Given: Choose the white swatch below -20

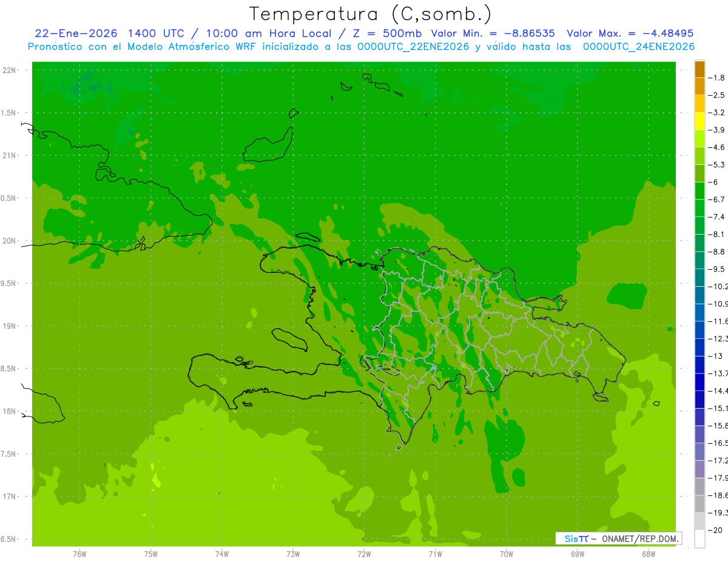Looking at the screenshot, I should click(699, 539).
